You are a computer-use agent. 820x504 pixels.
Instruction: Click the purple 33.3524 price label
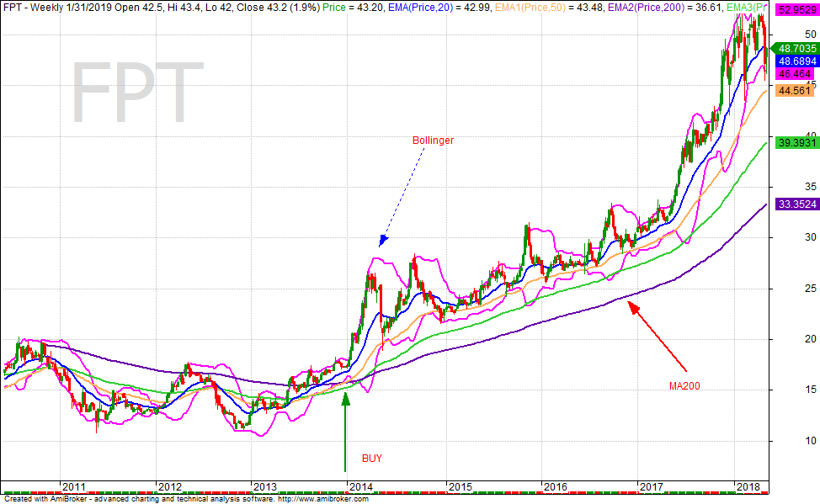796,204
